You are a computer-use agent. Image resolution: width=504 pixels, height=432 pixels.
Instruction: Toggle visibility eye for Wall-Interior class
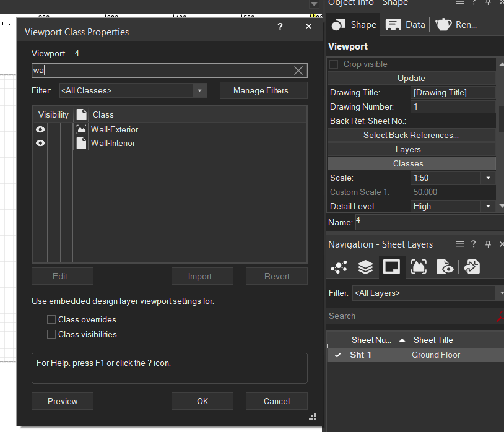(40, 143)
